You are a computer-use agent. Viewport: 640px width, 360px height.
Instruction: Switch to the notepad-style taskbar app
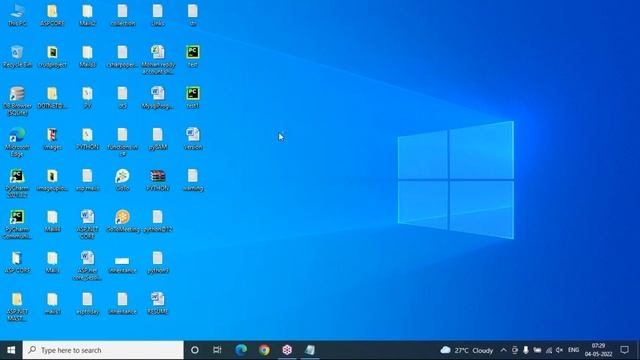coord(310,350)
